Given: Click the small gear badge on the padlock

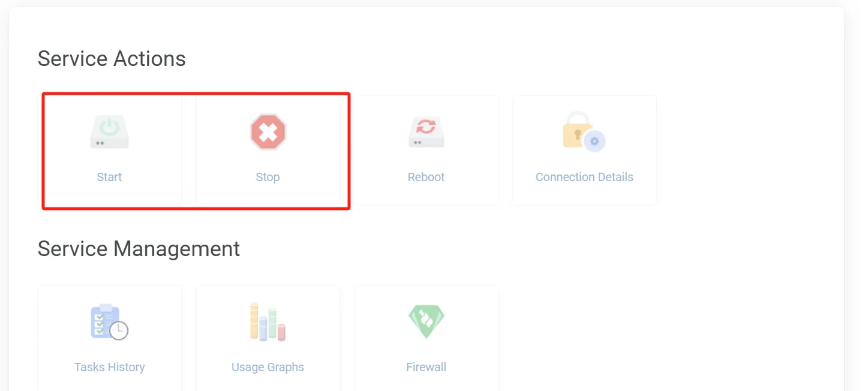Looking at the screenshot, I should point(594,142).
